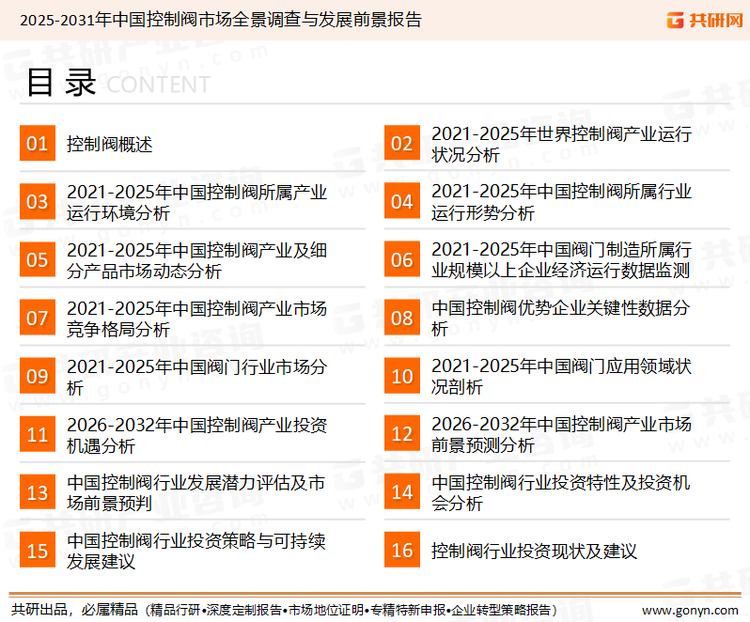
Task: Select the orange 13 chapter badge
Action: point(37,492)
